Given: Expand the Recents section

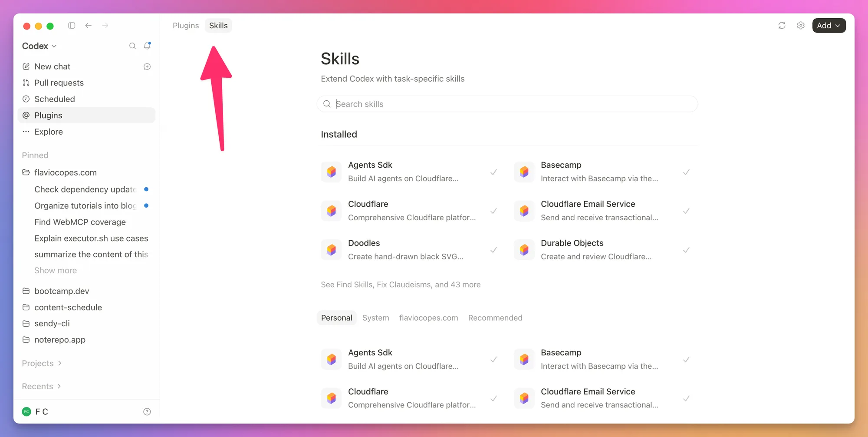Looking at the screenshot, I should [41, 386].
